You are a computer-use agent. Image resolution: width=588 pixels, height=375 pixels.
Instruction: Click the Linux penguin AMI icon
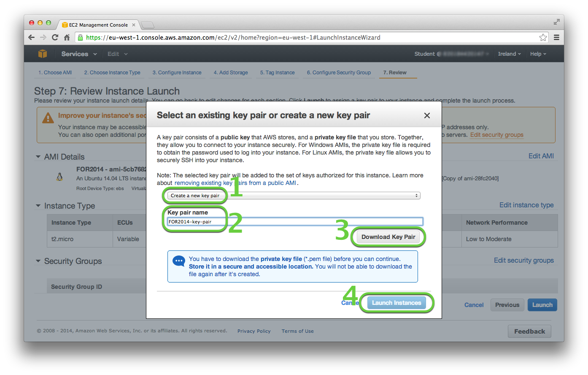59,177
